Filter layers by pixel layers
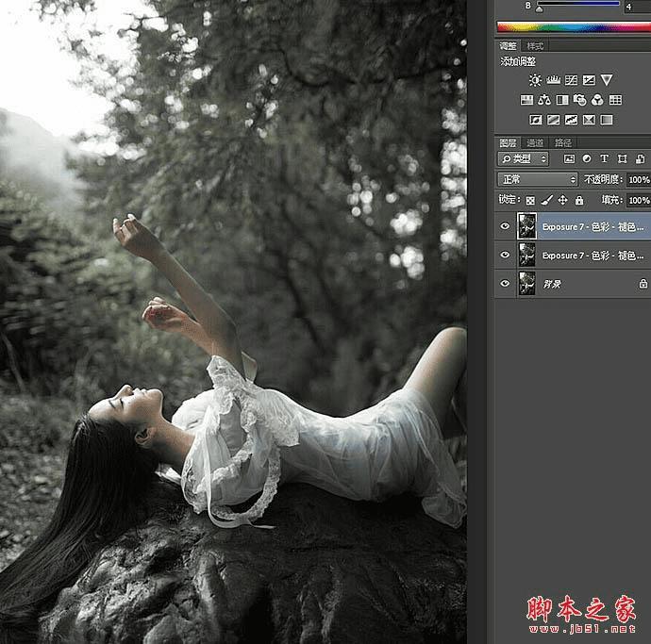This screenshot has width=651, height=644. pyautogui.click(x=569, y=158)
